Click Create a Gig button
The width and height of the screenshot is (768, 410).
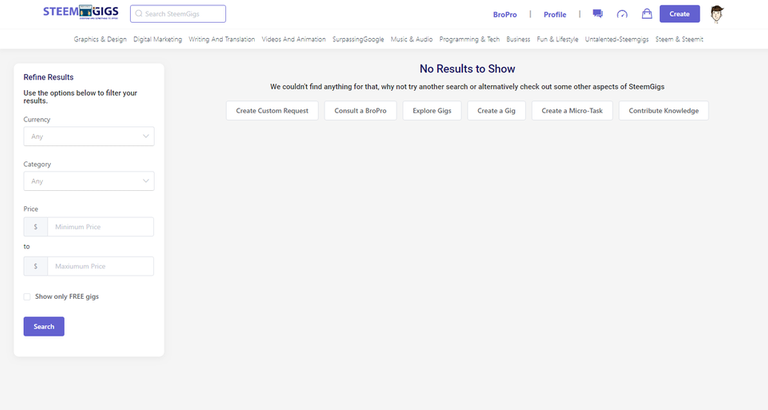497,111
